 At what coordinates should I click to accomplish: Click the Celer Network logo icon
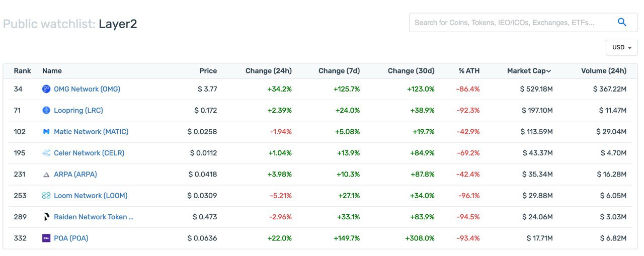tap(46, 153)
